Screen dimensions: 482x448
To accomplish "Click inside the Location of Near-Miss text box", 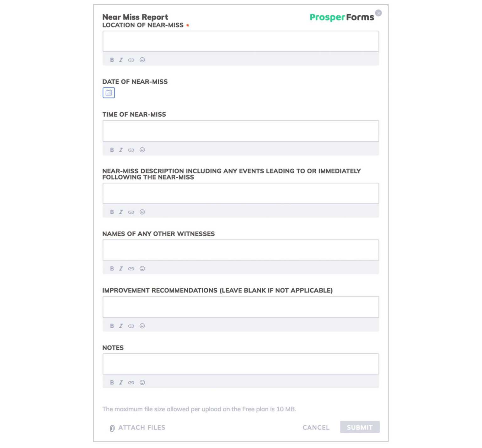I will point(240,41).
